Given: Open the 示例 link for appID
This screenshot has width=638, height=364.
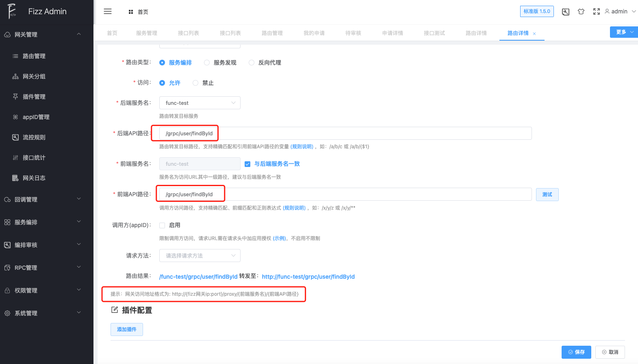Looking at the screenshot, I should tap(280, 238).
